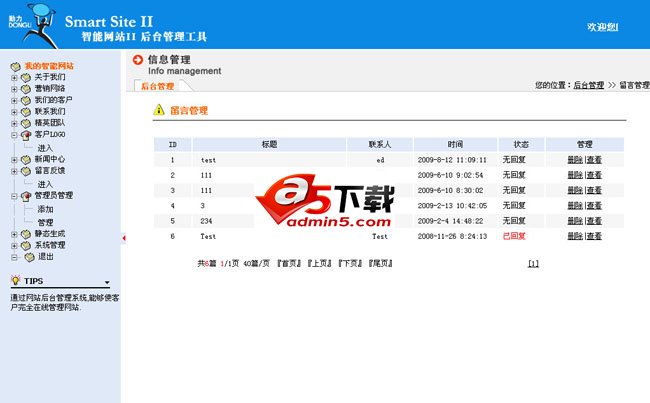Delete message 4 dated 2009-2-13
This screenshot has width=650, height=403.
575,206
